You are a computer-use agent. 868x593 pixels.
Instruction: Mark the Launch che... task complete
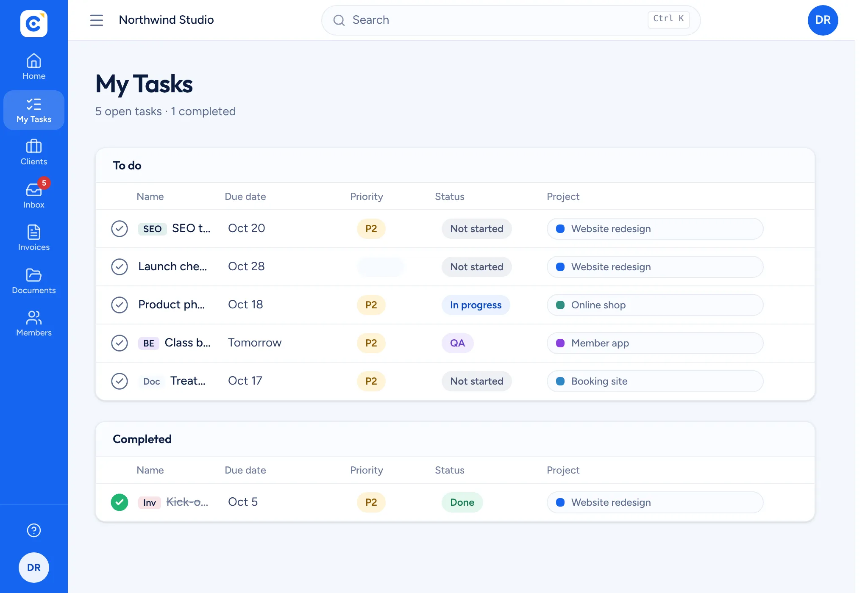(120, 267)
